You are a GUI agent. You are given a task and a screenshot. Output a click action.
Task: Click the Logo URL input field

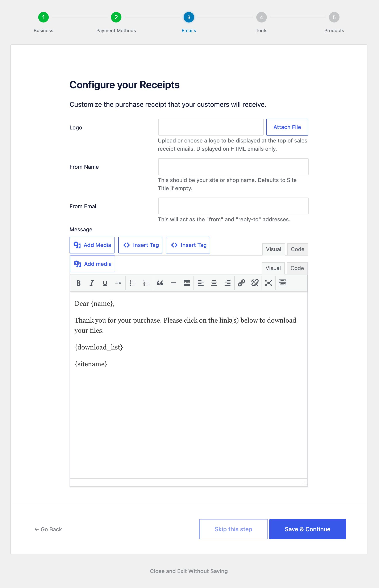coord(211,127)
